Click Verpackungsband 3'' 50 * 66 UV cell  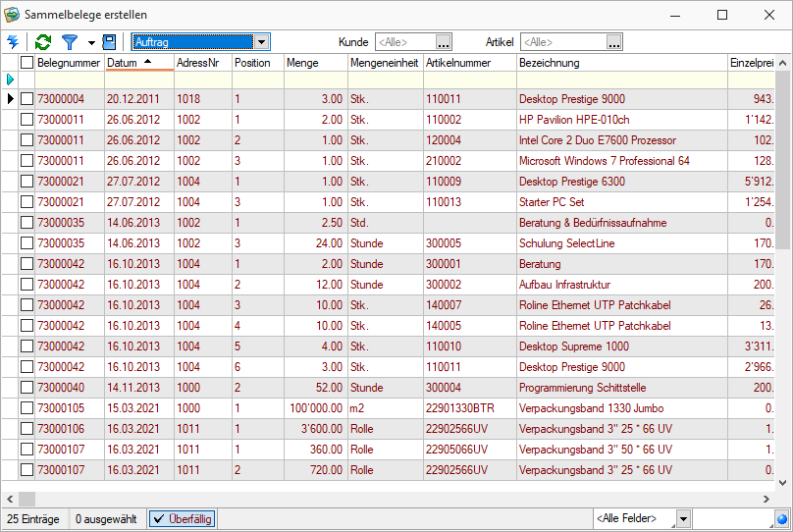[x=622, y=450]
